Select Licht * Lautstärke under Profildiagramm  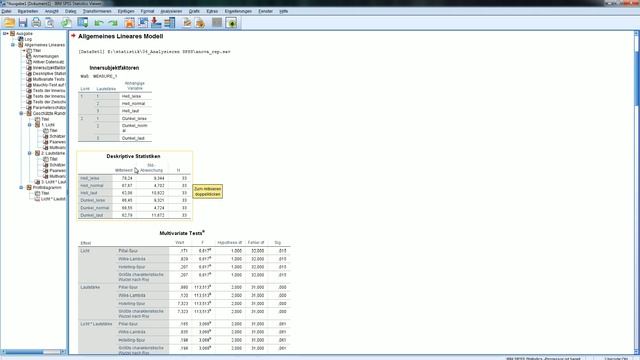click(x=53, y=199)
